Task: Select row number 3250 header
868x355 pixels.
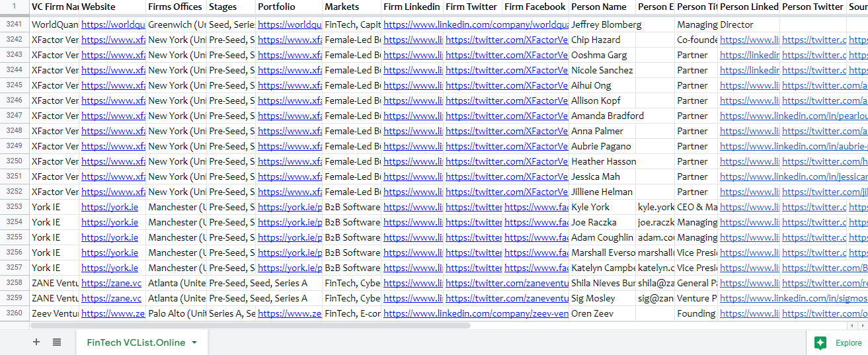Action: (x=15, y=161)
